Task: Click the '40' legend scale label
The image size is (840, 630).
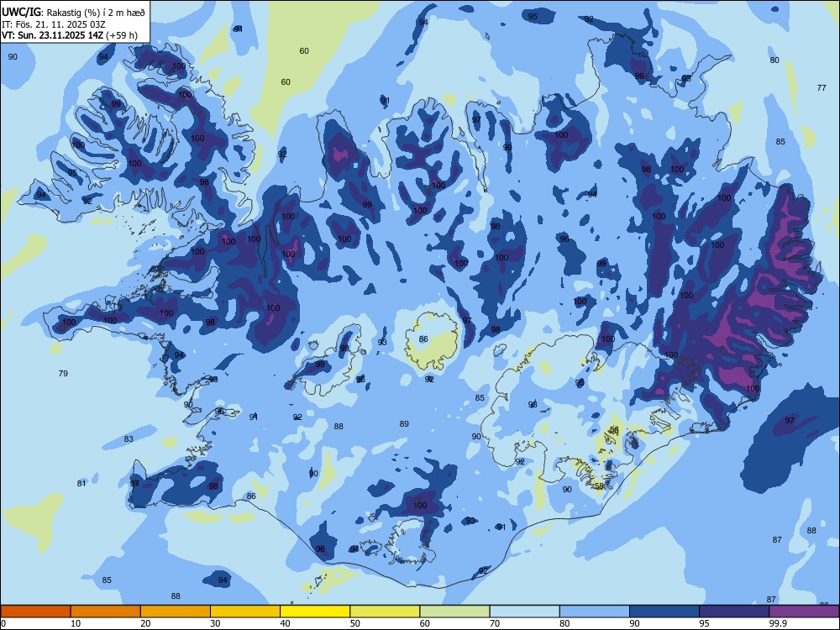Action: (x=286, y=623)
